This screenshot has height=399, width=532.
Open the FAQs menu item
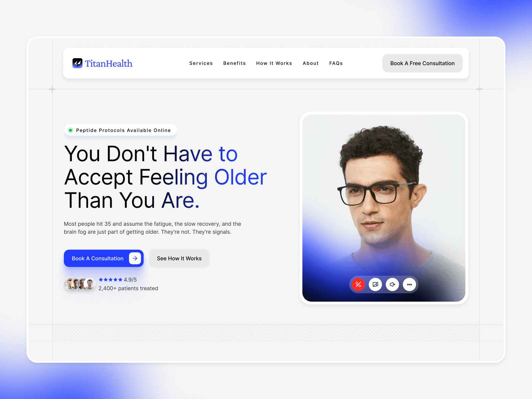point(336,63)
